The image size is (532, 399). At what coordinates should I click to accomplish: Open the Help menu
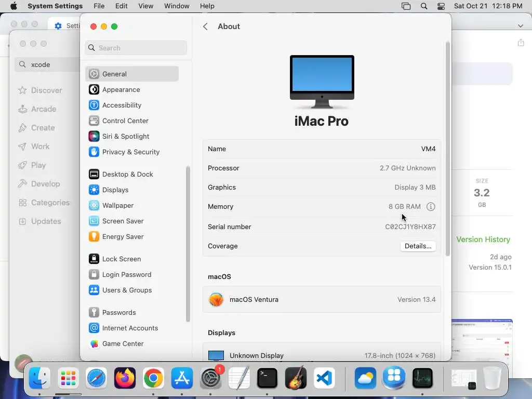[x=207, y=6]
